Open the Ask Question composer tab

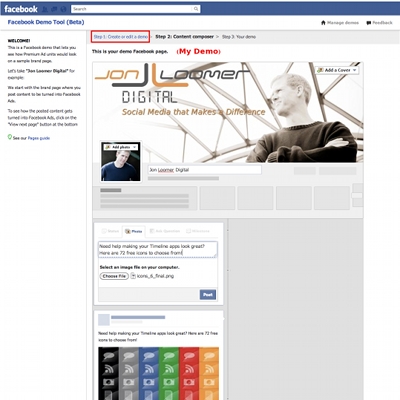165,231
